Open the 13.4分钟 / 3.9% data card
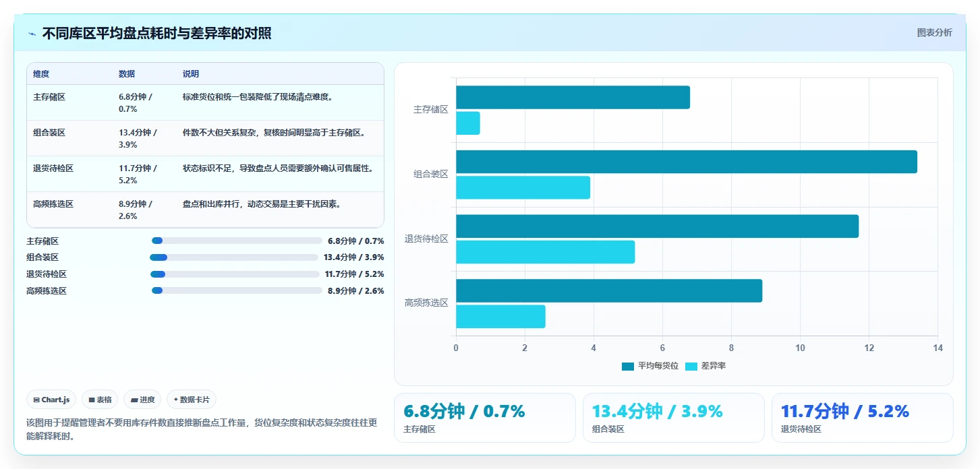 (673, 418)
